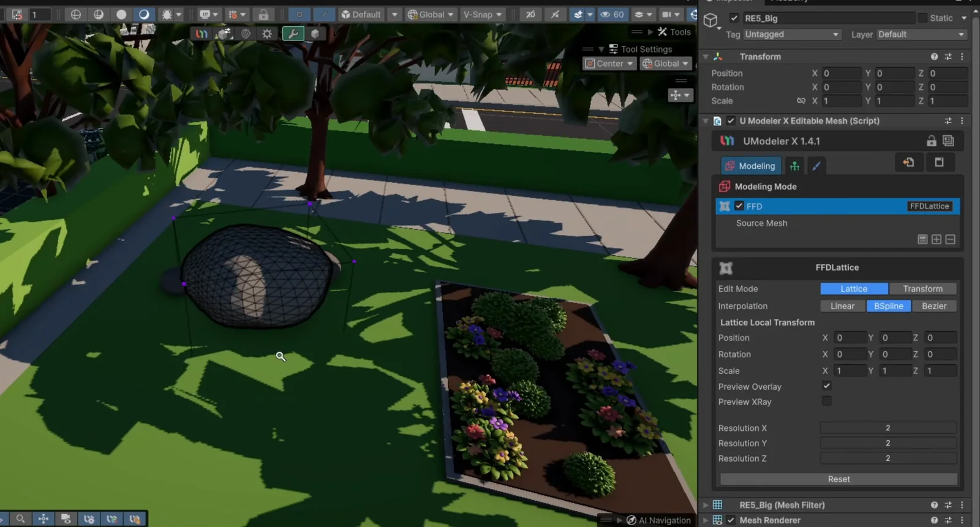The image size is (980, 527).
Task: Open the Tag Untagged dropdown
Action: click(792, 35)
